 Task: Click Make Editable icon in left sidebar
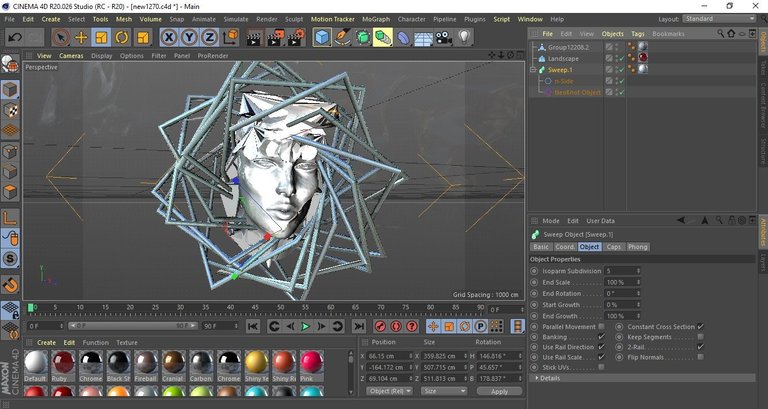point(10,64)
